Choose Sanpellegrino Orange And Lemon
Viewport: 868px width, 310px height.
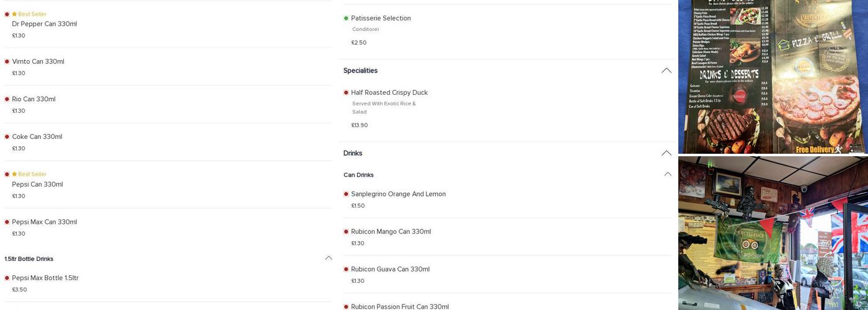(398, 194)
